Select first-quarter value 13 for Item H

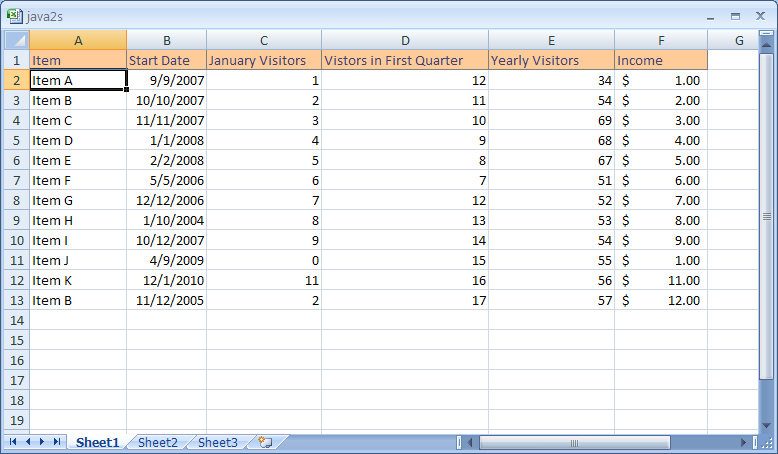pos(405,220)
